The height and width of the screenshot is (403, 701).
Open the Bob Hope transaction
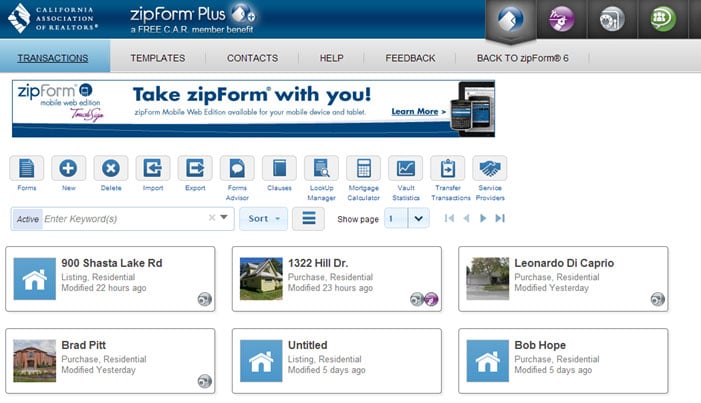(563, 361)
